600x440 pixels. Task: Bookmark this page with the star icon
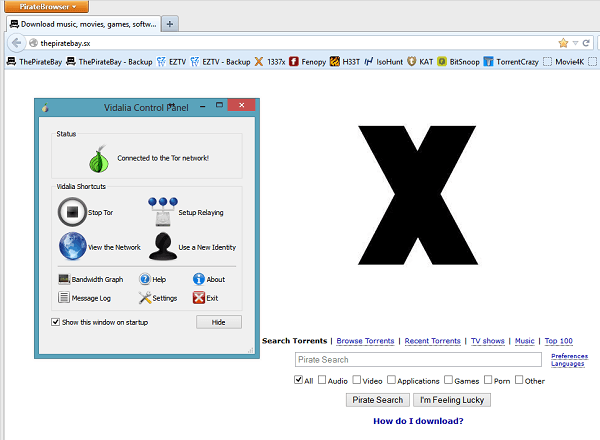click(x=563, y=43)
